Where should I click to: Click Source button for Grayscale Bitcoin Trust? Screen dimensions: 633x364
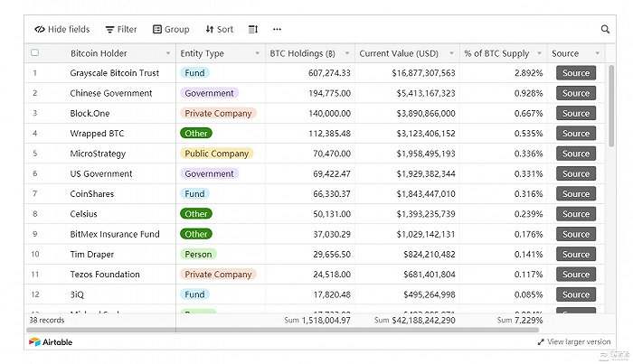[x=576, y=73]
